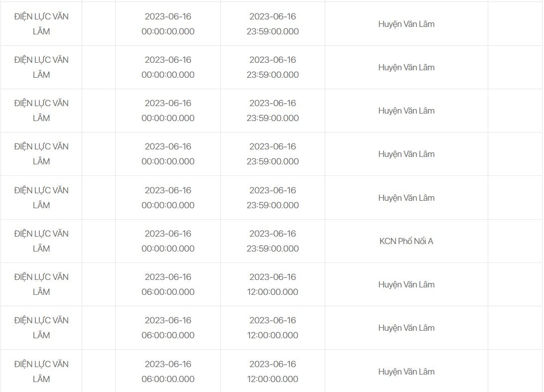Click ĐIỆN LỰC VĂN LÂM in the bottommost row
544x392 pixels.
point(41,371)
